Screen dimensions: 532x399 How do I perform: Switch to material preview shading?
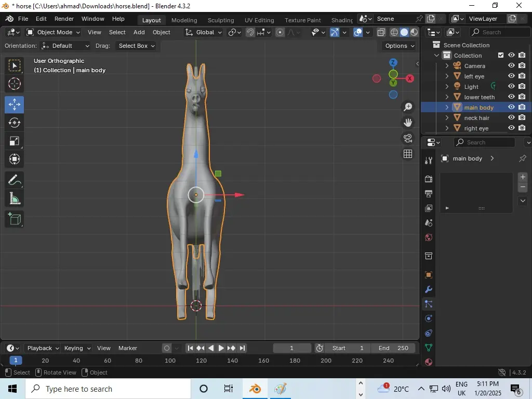pos(414,32)
